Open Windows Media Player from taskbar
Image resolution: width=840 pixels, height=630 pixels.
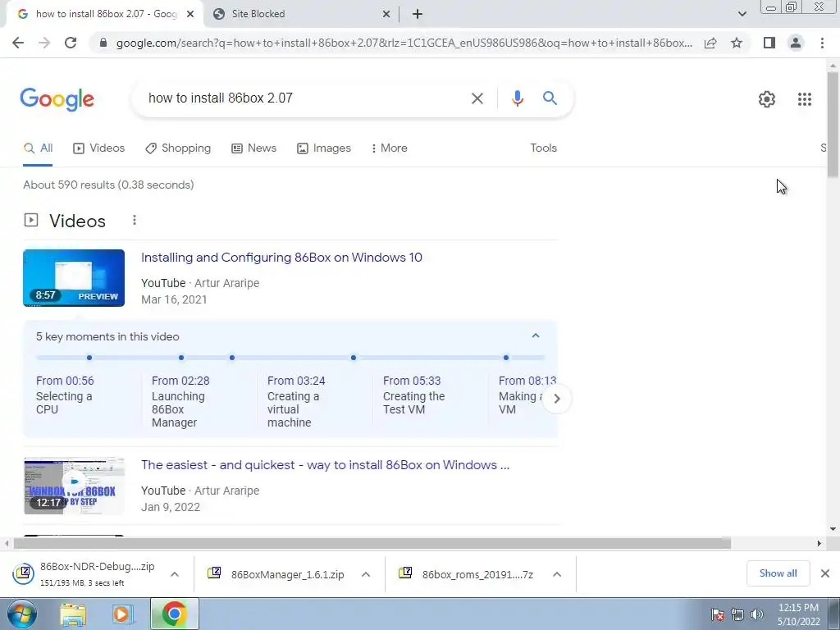point(122,614)
